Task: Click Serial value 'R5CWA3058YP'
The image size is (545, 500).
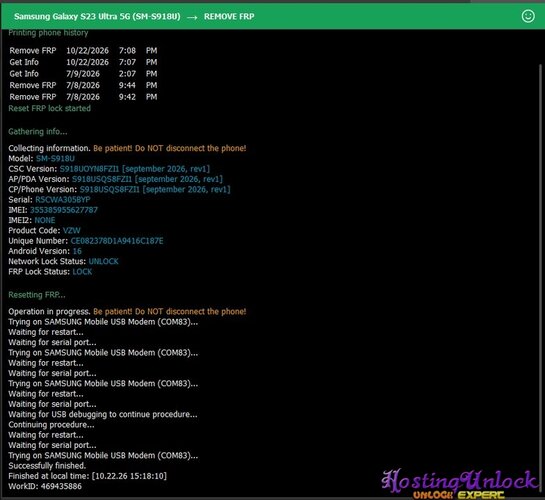Action: 63,200
